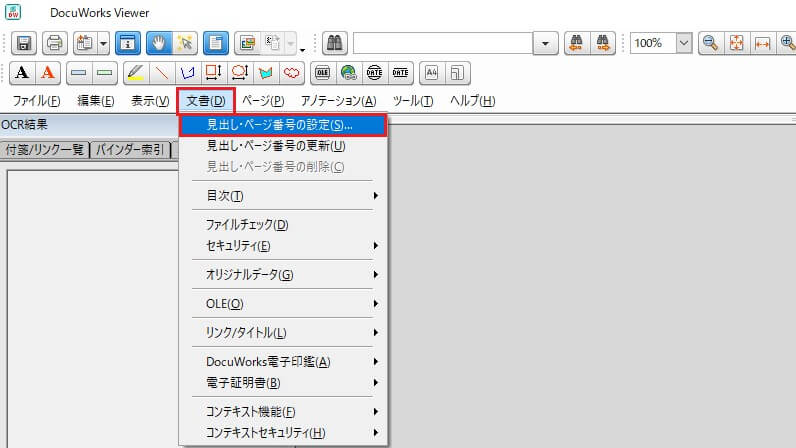Click the zoom out magnifier icon
This screenshot has width=796, height=448.
710,43
